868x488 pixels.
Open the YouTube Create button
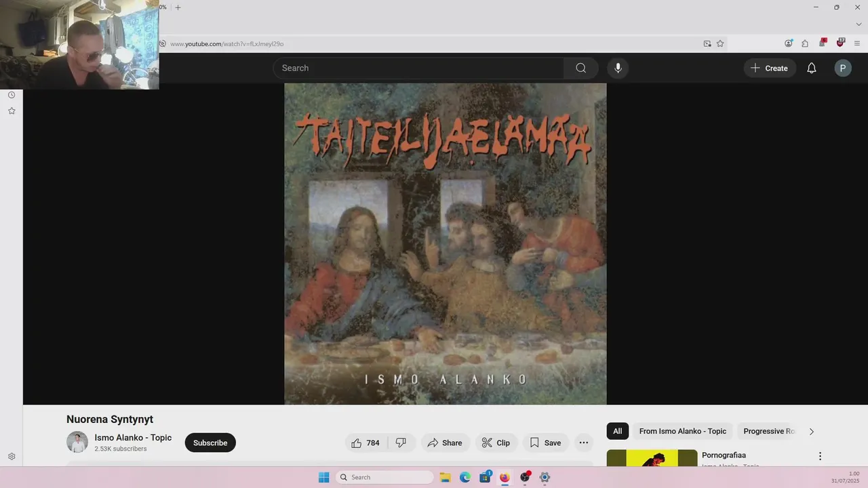[770, 68]
